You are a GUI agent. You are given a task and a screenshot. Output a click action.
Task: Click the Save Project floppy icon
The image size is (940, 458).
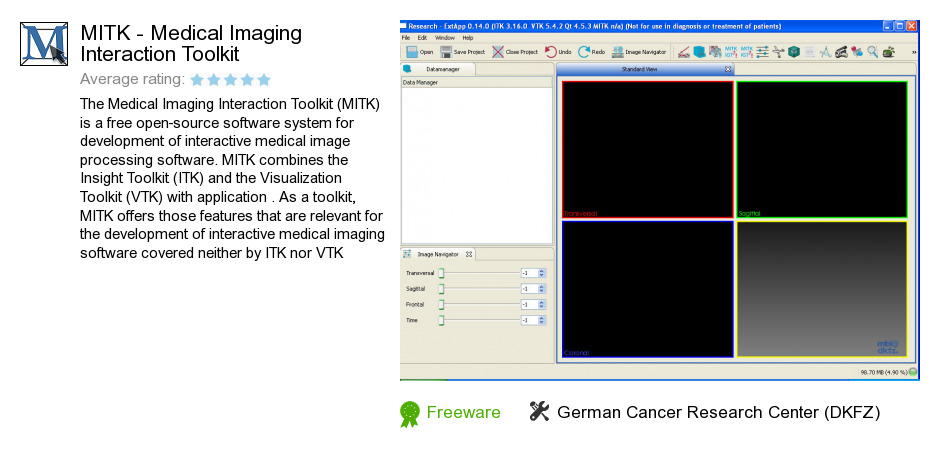tap(446, 52)
